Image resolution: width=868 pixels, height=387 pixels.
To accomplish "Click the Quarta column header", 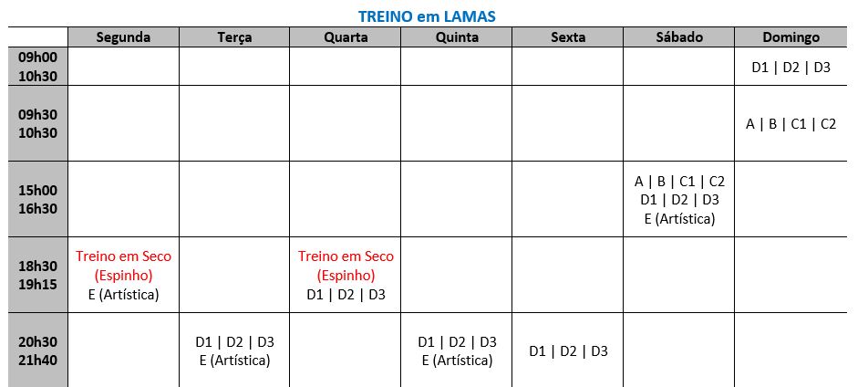I will (x=346, y=37).
